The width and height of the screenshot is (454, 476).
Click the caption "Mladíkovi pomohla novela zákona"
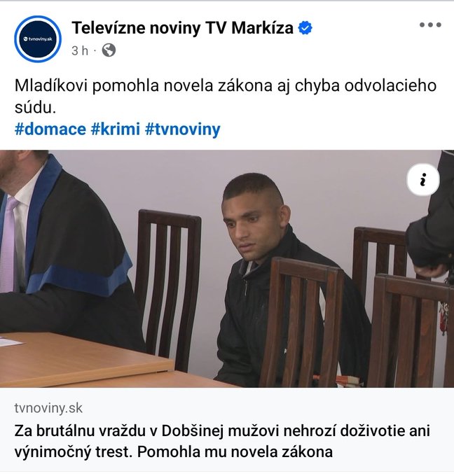click(x=144, y=85)
